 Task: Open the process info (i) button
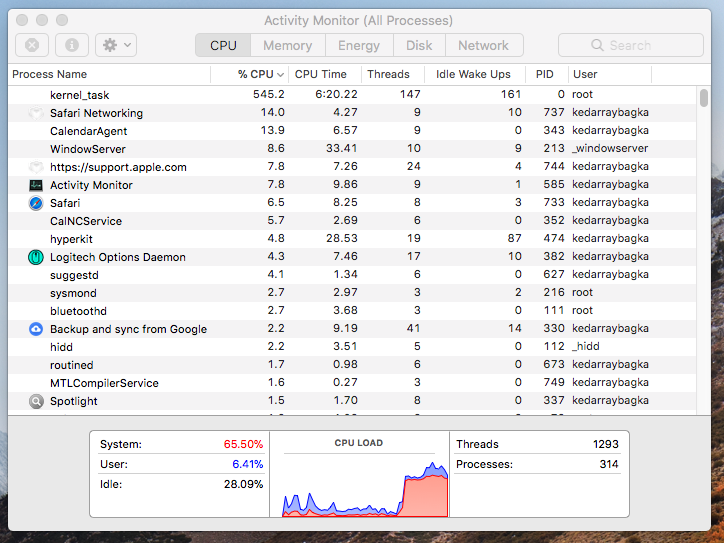tap(72, 45)
